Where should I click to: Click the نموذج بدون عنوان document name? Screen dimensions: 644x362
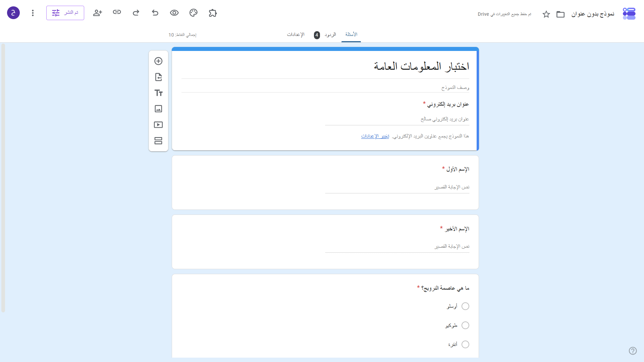[593, 14]
